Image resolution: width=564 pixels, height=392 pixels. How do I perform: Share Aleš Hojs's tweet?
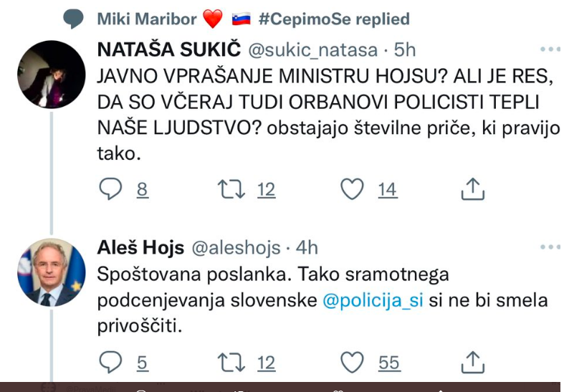[x=472, y=363]
